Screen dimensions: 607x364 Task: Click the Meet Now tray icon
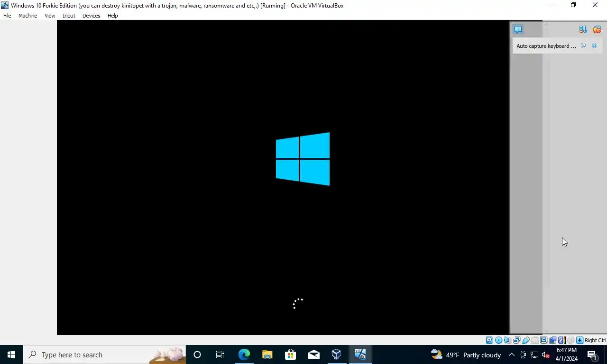click(x=523, y=355)
